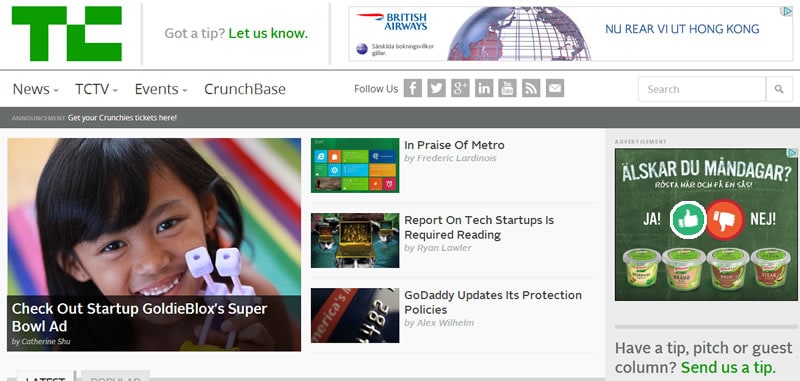
Task: Switch to the Popular tab
Action: click(x=115, y=376)
